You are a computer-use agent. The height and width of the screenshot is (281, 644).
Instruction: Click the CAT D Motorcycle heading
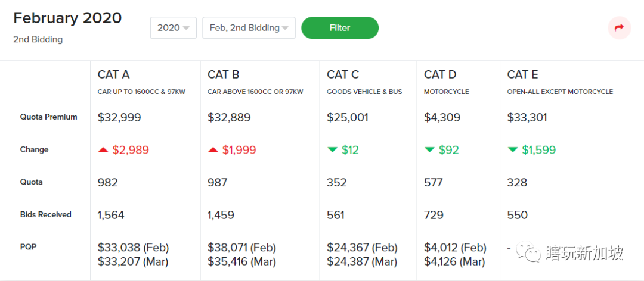440,74
